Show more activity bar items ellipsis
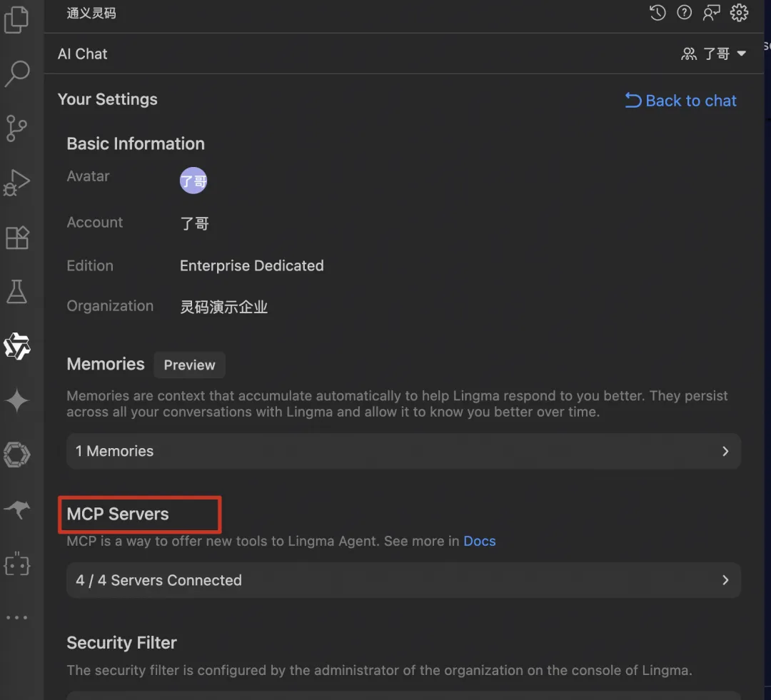This screenshot has width=771, height=700. click(x=16, y=618)
